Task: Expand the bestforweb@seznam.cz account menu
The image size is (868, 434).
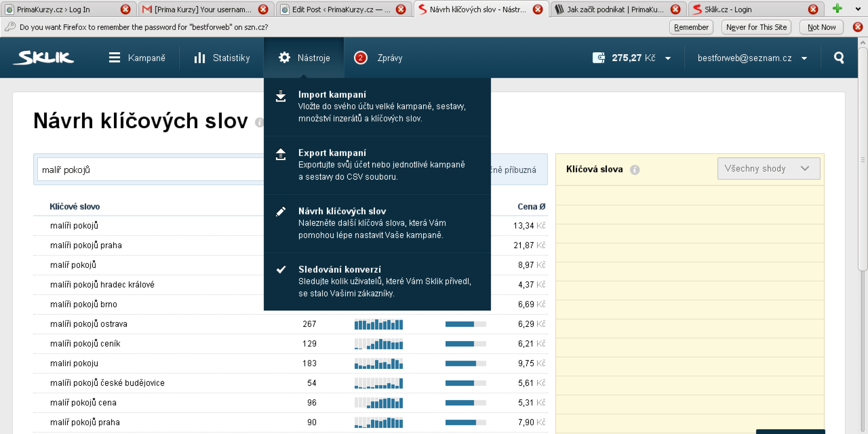Action: (804, 58)
